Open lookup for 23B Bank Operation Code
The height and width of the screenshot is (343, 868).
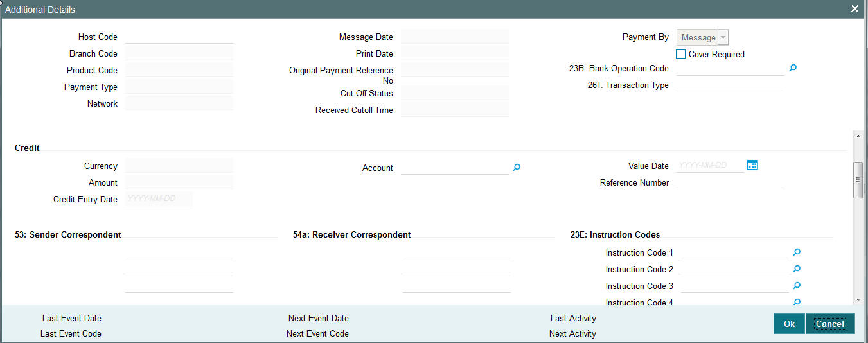click(x=793, y=67)
